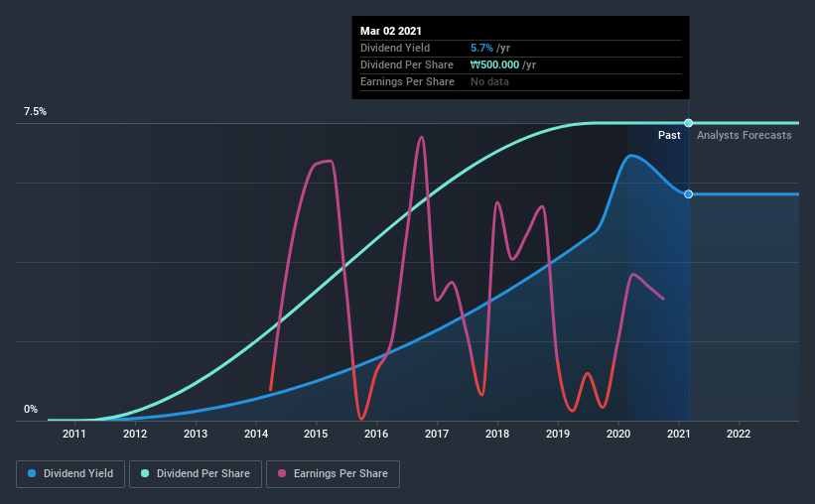Click the 2011 x-axis label

tap(74, 434)
